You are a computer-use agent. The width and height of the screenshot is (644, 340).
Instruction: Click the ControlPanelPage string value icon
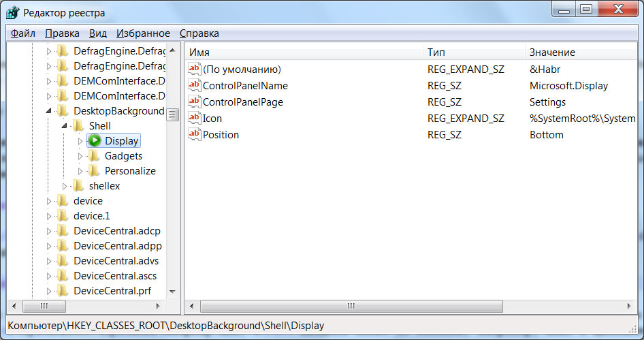point(194,102)
